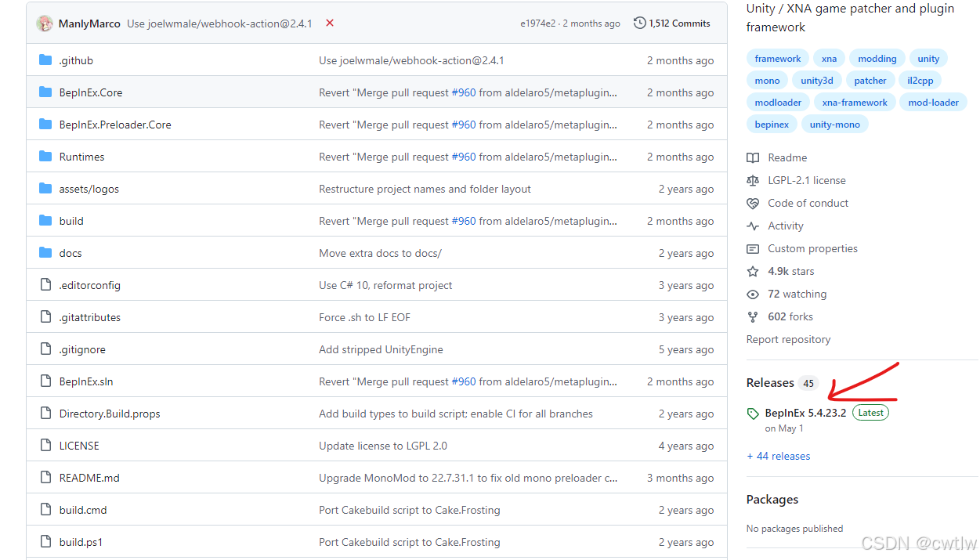This screenshot has width=980, height=560.
Task: Select the framework topic tag
Action: coord(778,59)
